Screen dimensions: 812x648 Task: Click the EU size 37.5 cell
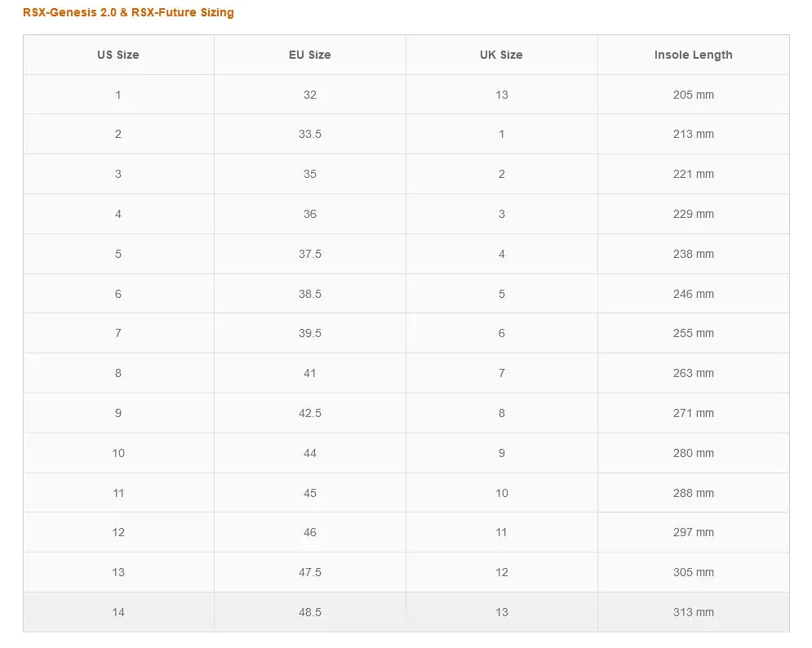pyautogui.click(x=310, y=254)
